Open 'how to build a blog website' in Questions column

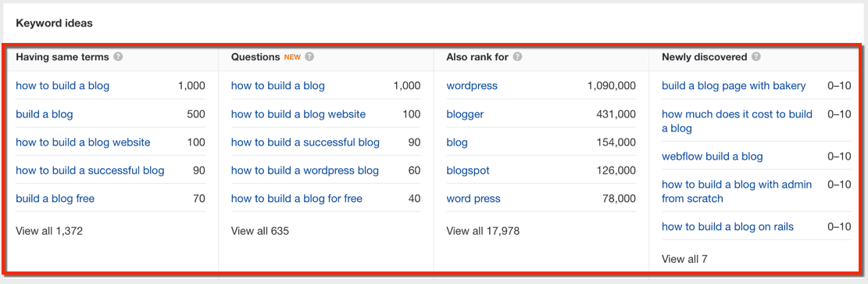pos(298,114)
